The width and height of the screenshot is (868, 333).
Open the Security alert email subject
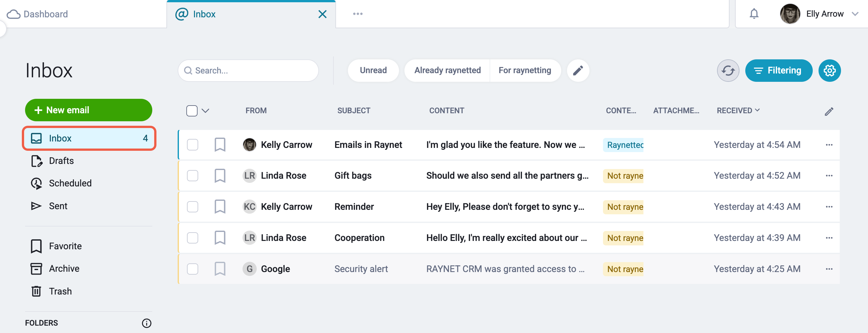click(361, 269)
